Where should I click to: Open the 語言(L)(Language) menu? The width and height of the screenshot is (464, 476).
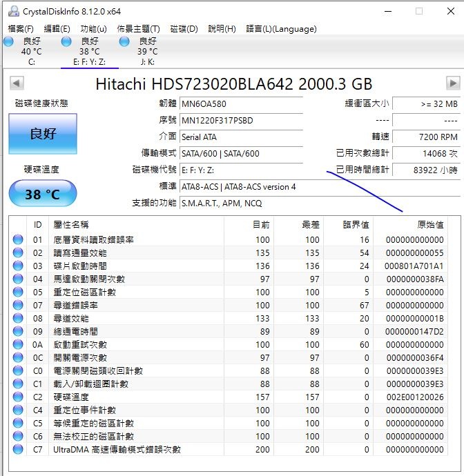281,29
